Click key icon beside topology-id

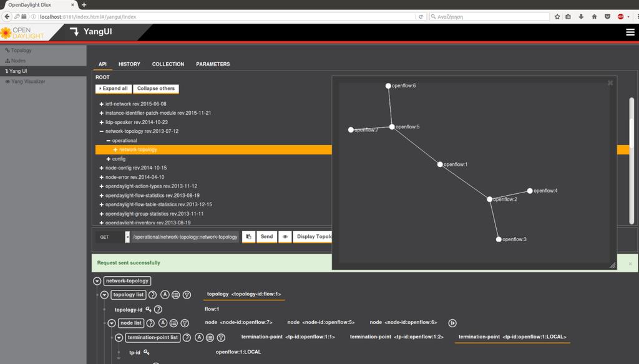pos(149,309)
